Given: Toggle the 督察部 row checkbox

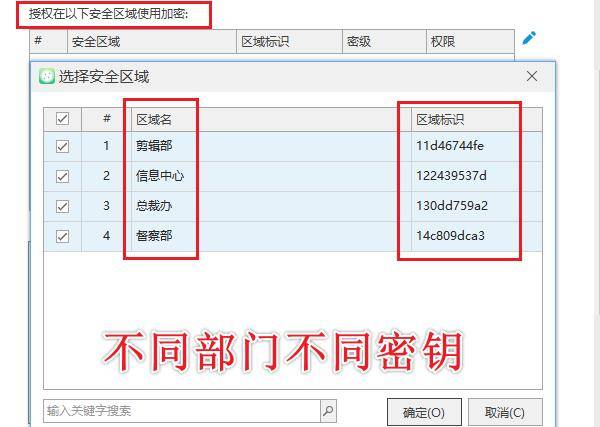Looking at the screenshot, I should pyautogui.click(x=63, y=236).
